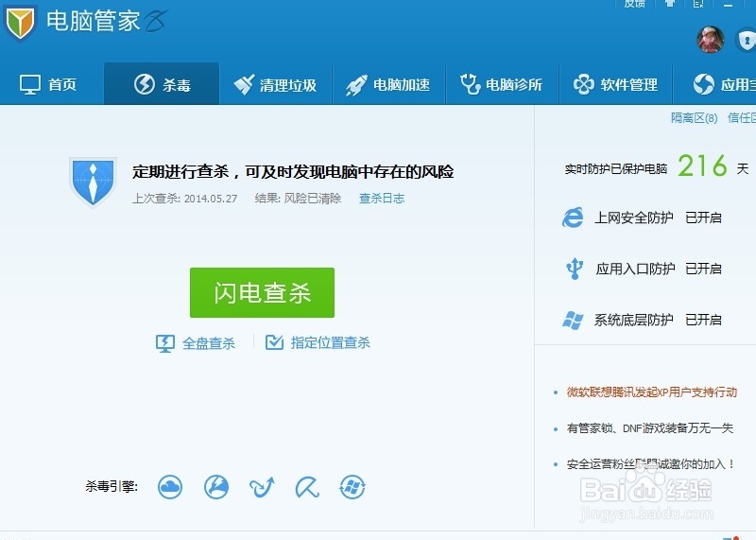Click the 杀毒引擎: label

pos(112,486)
